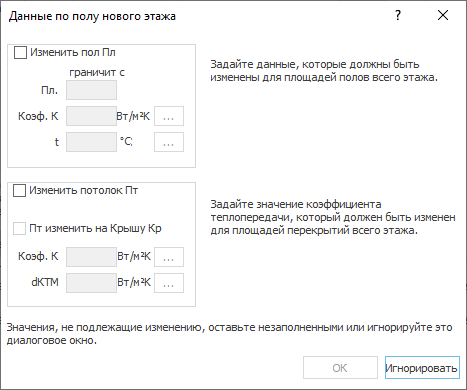Screen dimensions: 467x390
Task: Click 'Задайте данные' instruction text
Action: tap(324, 71)
